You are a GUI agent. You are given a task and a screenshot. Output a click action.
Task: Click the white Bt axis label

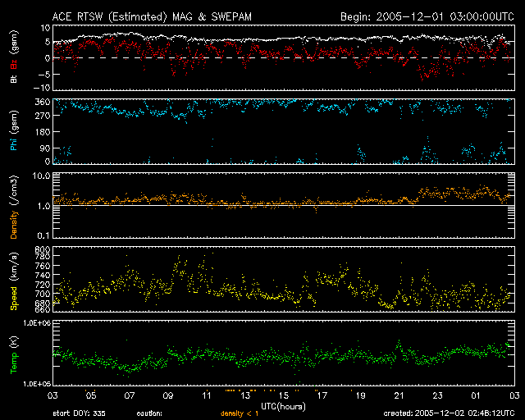click(x=13, y=80)
